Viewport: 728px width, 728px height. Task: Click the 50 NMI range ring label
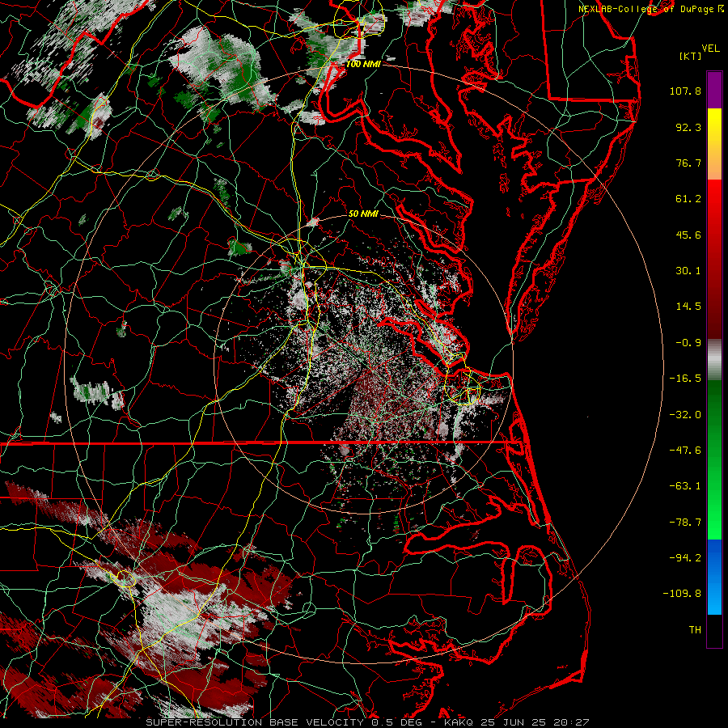point(363,214)
